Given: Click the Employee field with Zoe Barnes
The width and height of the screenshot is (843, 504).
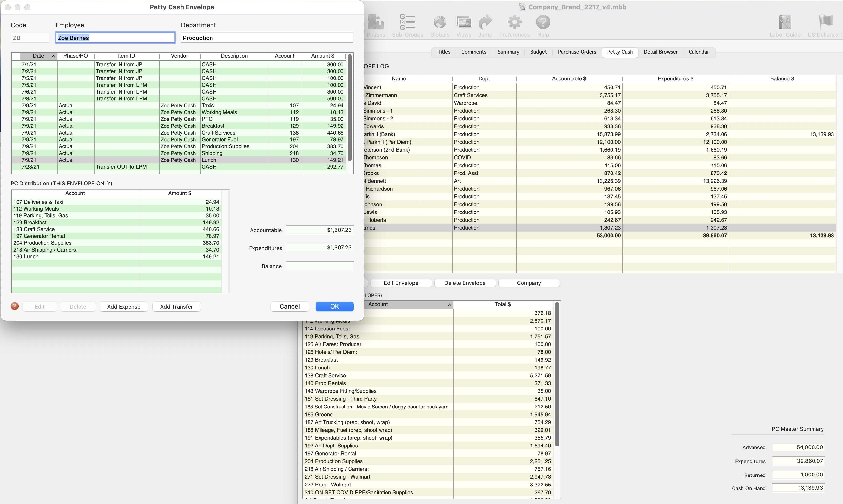Looking at the screenshot, I should 115,38.
